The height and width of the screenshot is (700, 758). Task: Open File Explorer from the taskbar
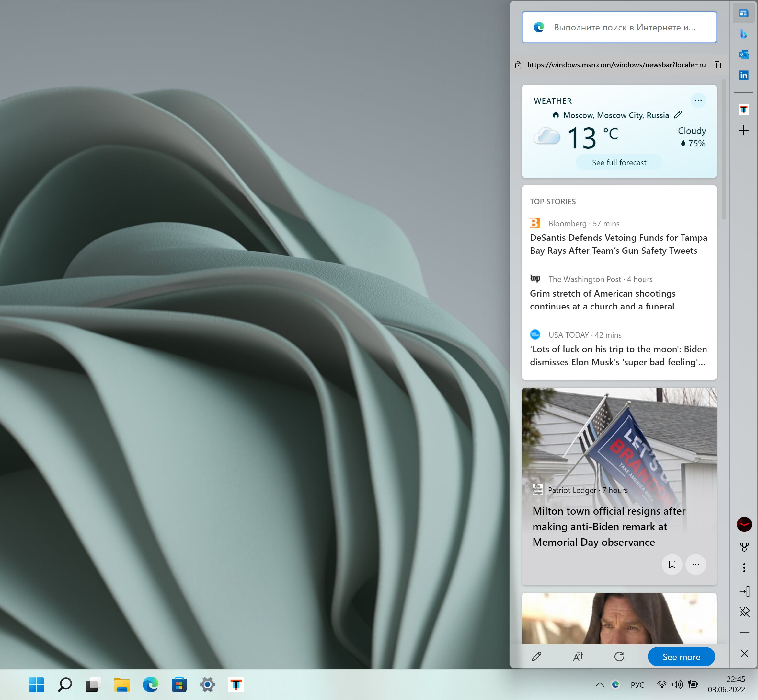122,684
